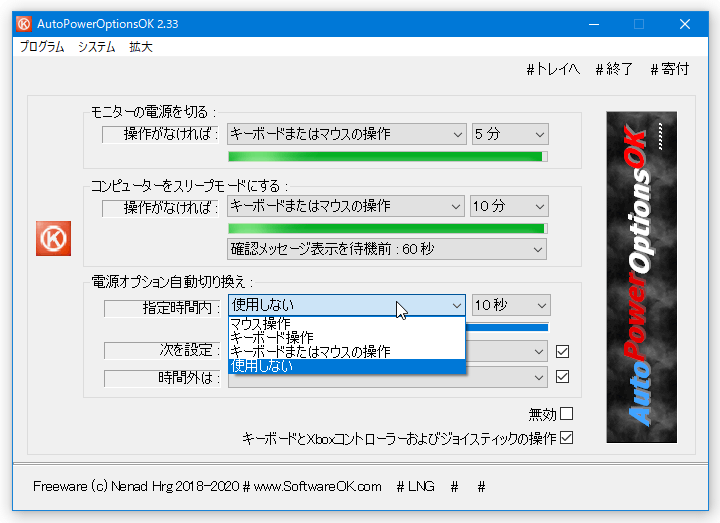Click the red K logo icon
Image resolution: width=720 pixels, height=523 pixels.
[x=54, y=238]
